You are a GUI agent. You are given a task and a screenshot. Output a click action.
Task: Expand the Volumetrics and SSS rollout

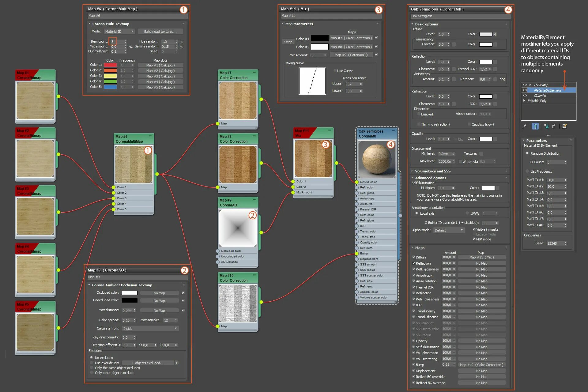pos(432,171)
